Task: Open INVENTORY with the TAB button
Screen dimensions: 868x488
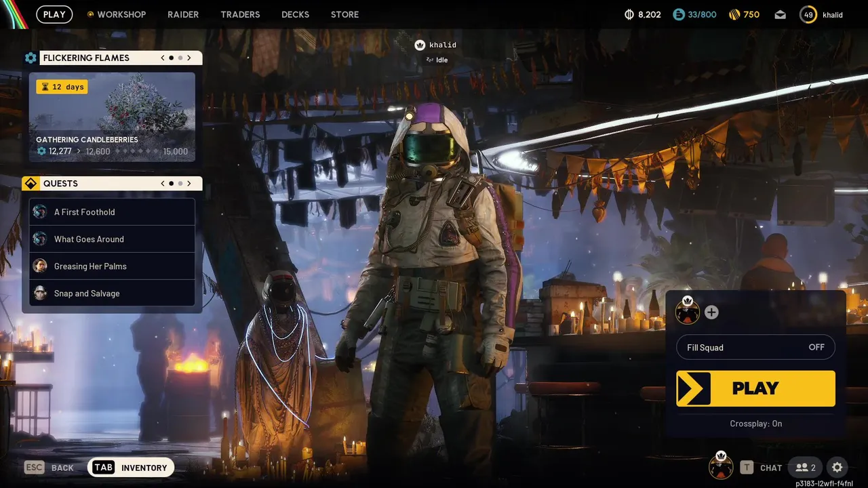Action: pyautogui.click(x=131, y=468)
